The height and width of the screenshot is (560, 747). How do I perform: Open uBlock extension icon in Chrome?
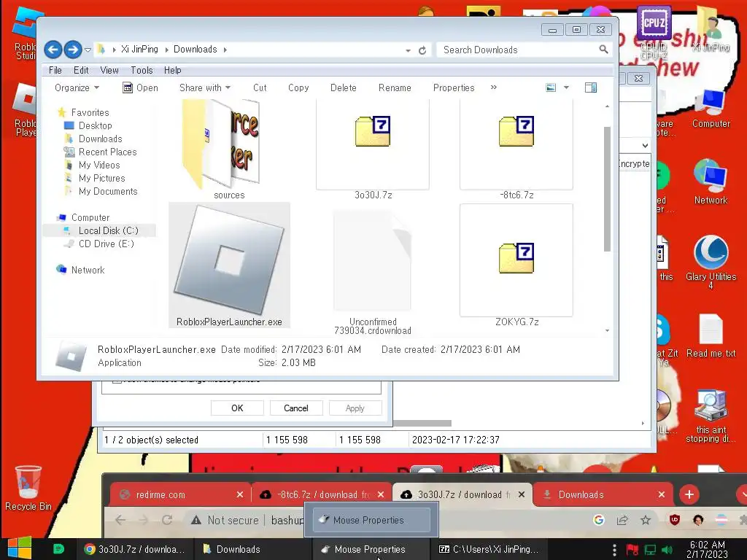pyautogui.click(x=675, y=520)
